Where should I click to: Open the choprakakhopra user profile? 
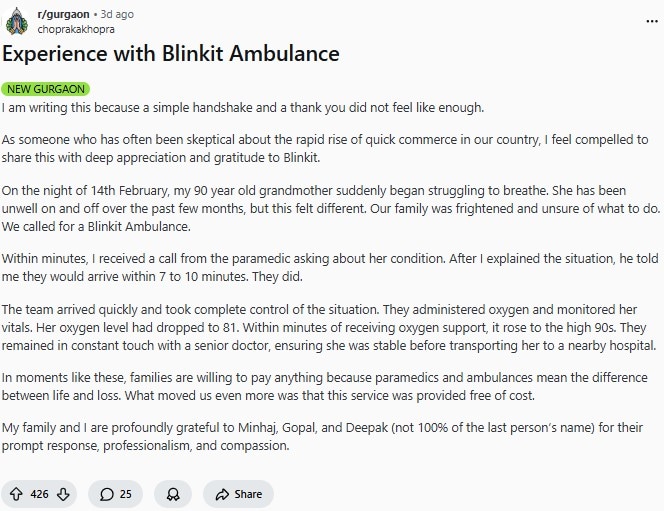point(77,29)
